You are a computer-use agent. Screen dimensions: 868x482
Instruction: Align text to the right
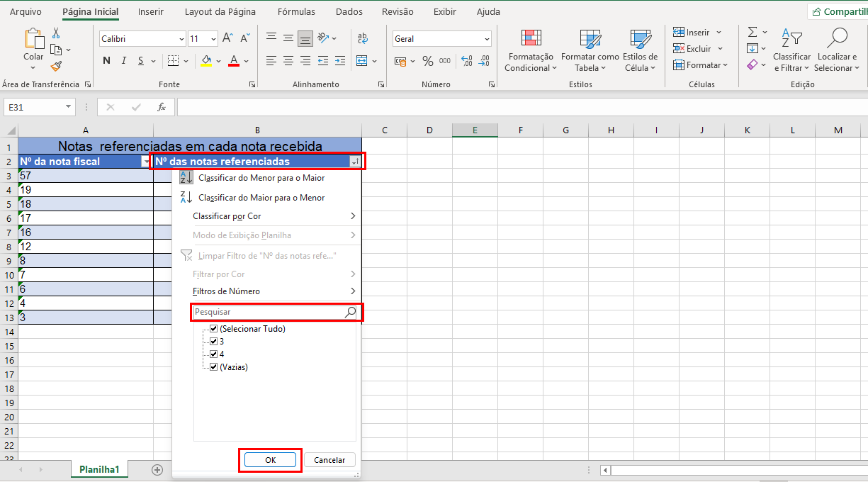[x=305, y=61]
